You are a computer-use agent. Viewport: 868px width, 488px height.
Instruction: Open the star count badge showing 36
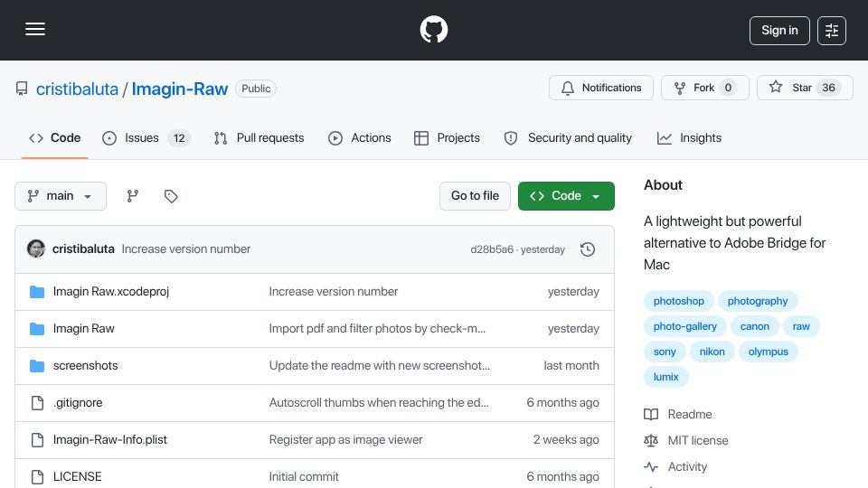point(828,88)
